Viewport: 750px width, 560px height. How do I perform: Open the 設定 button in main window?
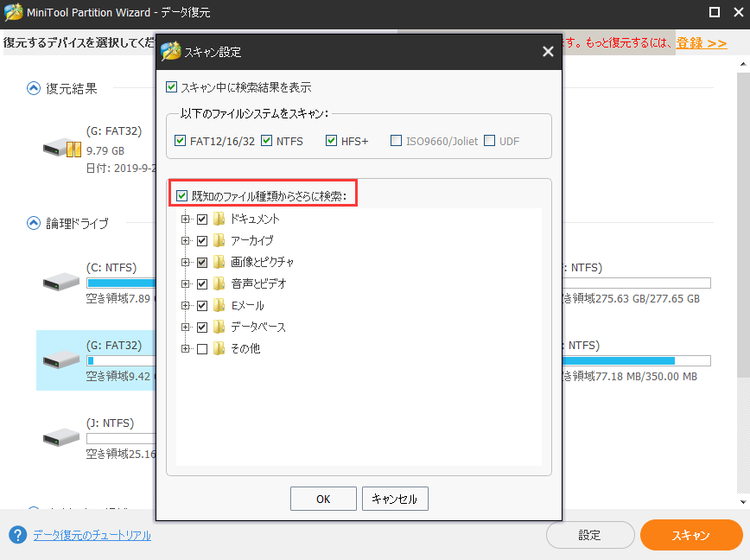tap(590, 535)
